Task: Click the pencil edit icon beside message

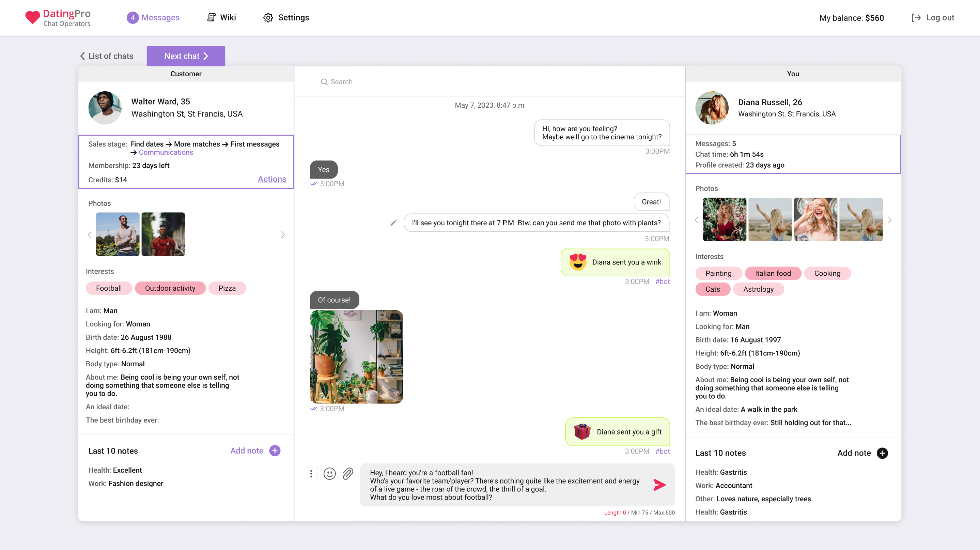Action: (393, 223)
